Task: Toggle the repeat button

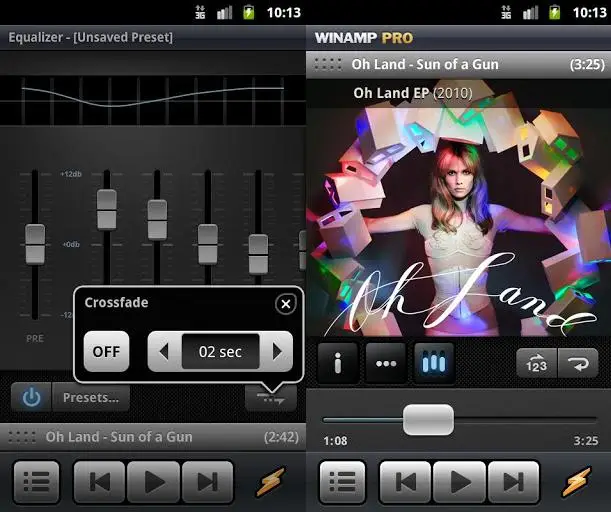Action: (578, 363)
